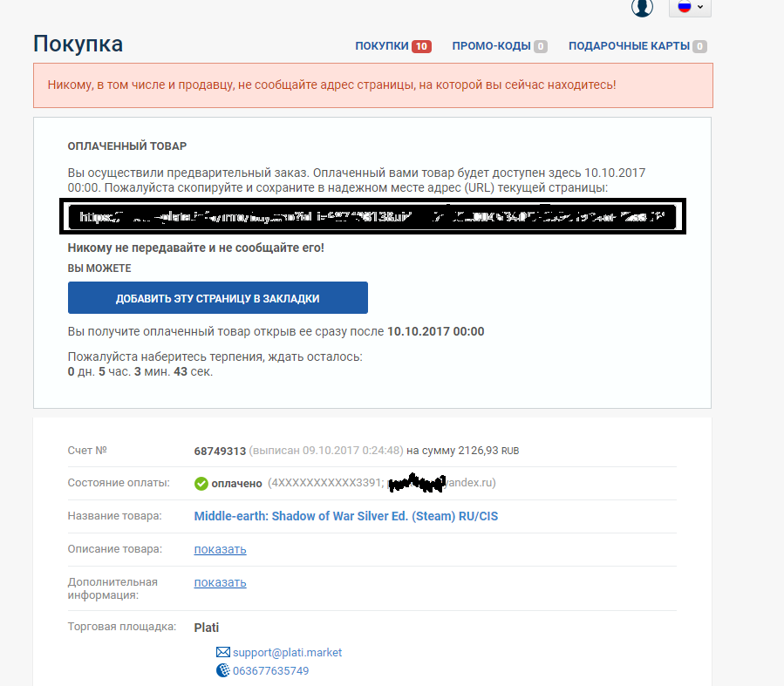Screen dimensions: 784x686
Task: Click the WebMoney globe icon
Action: tap(223, 670)
